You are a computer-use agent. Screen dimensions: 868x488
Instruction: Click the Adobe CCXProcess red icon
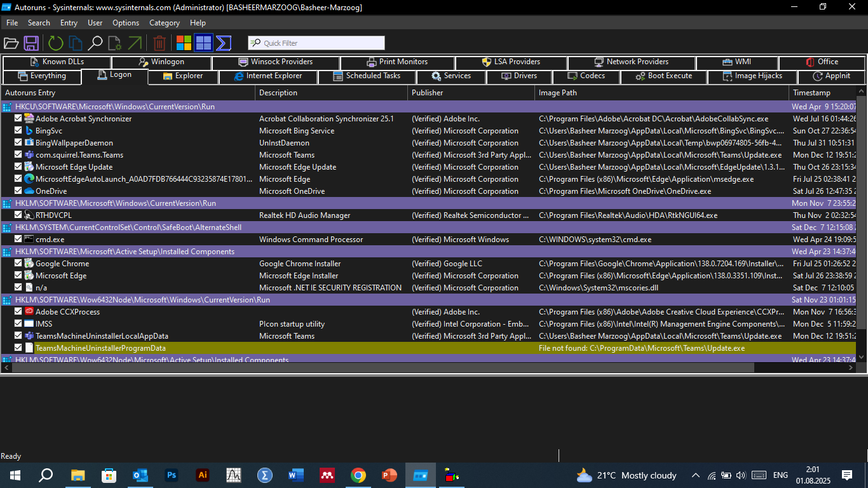coord(29,312)
